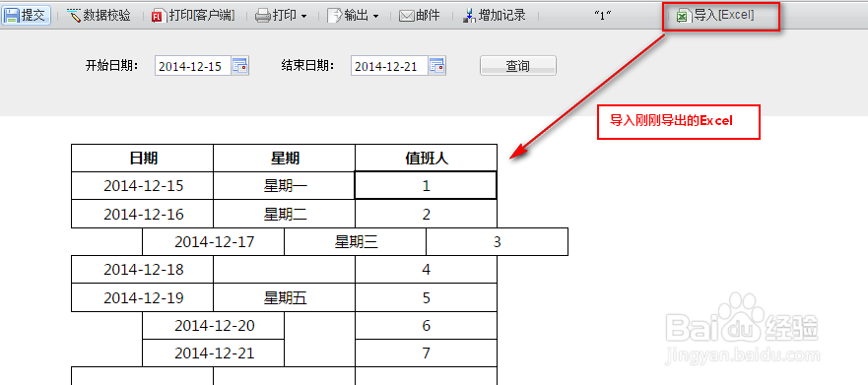The height and width of the screenshot is (385, 868).
Task: Click the 结束日期: label
Action: [x=308, y=66]
